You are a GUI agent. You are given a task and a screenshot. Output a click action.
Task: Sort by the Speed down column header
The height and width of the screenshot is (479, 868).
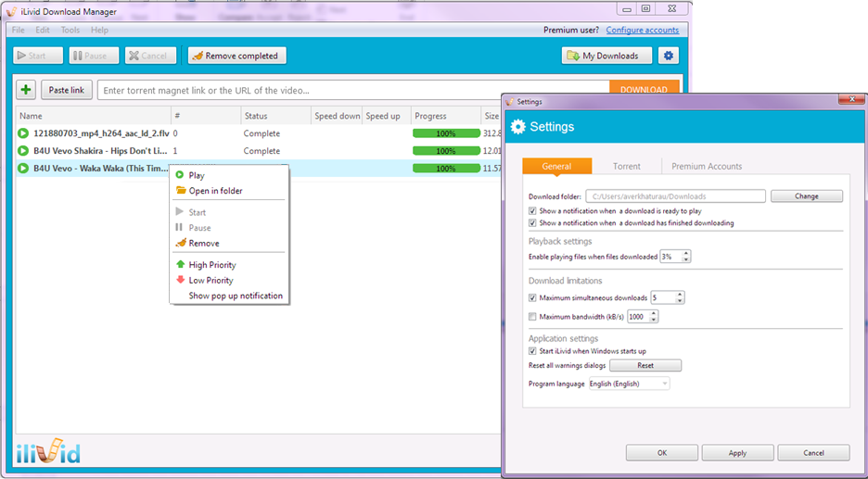pos(337,116)
